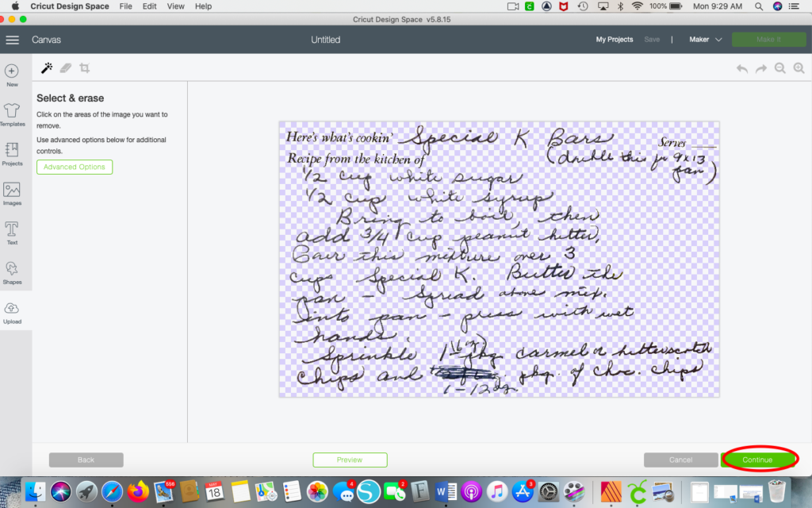Launch Firefox from the Dock
The height and width of the screenshot is (508, 812).
pyautogui.click(x=138, y=491)
